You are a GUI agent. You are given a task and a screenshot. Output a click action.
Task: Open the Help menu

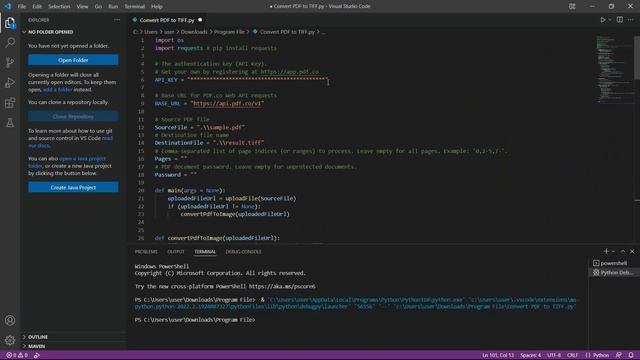157,6
